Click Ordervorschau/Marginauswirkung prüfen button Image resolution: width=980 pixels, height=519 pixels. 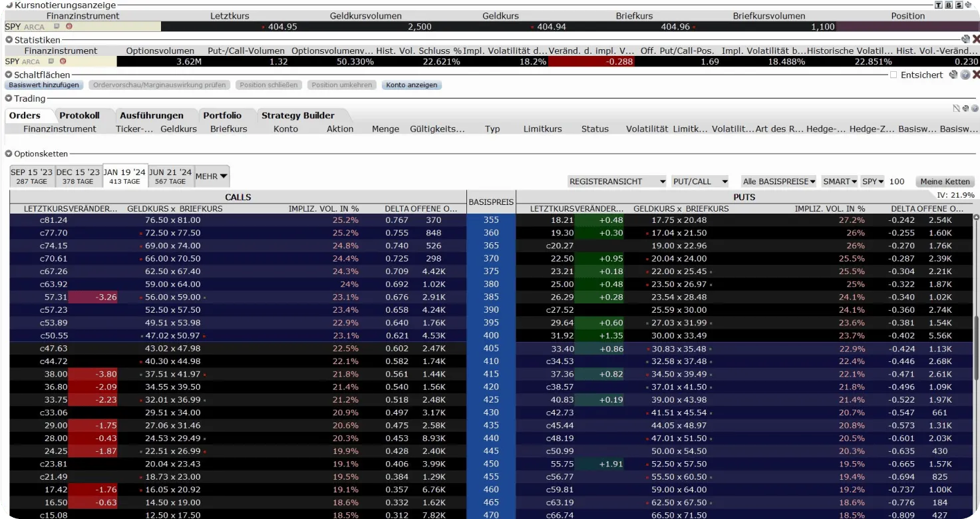click(160, 85)
